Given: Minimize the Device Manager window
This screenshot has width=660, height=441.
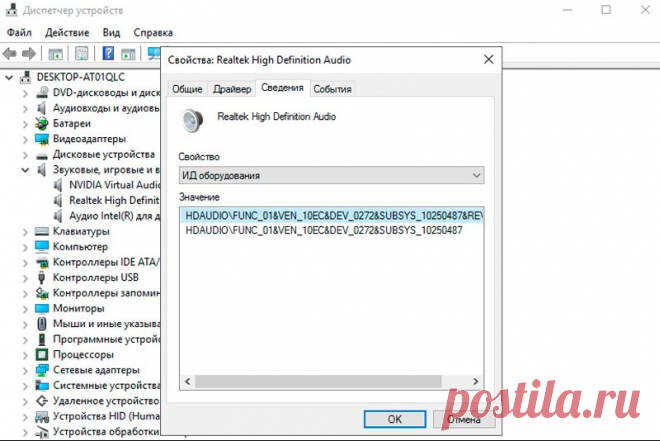Looking at the screenshot, I should click(x=567, y=10).
